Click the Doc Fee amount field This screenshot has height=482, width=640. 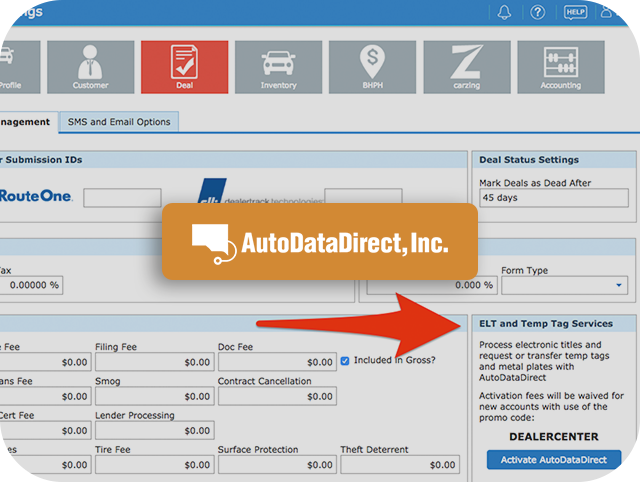click(278, 362)
